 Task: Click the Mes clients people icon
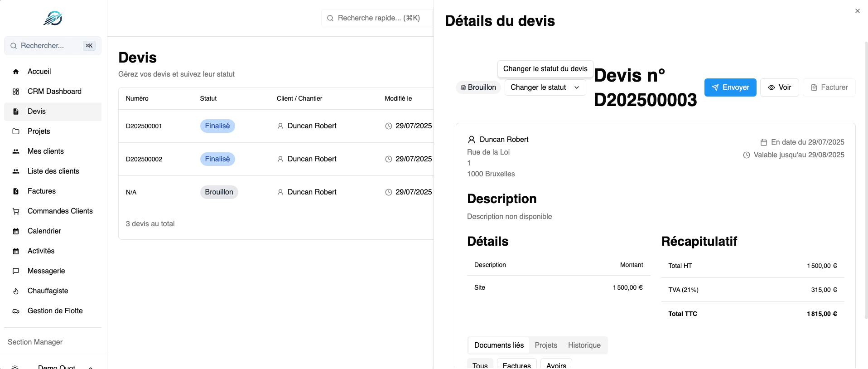(16, 151)
